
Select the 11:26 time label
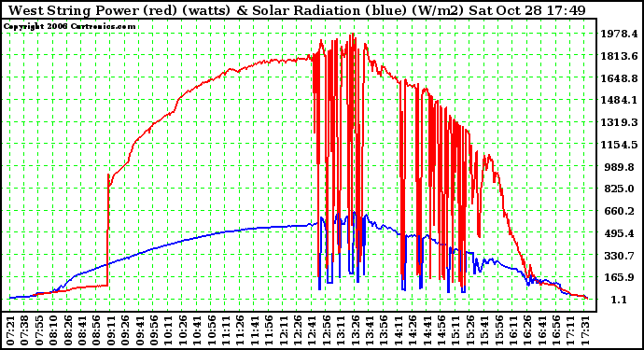point(241,330)
